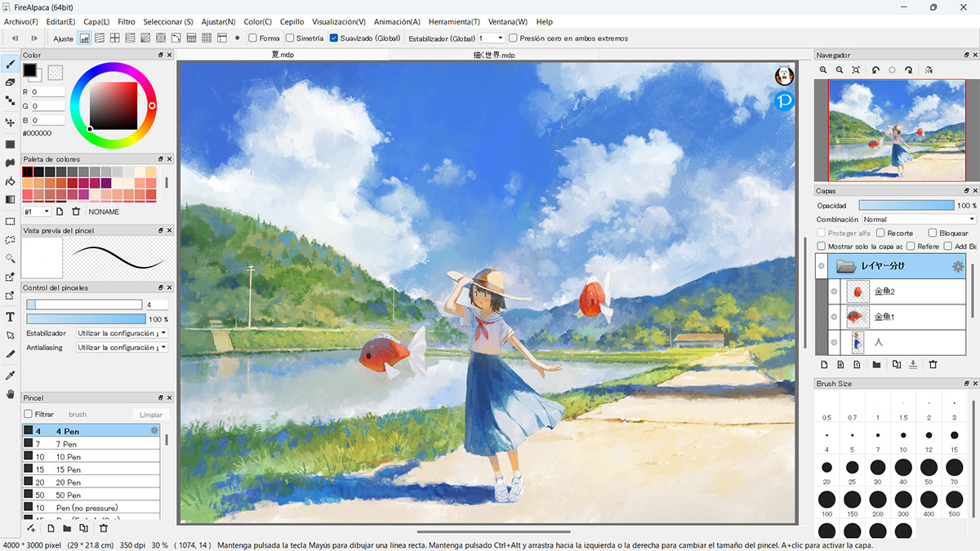This screenshot has width=980, height=551.
Task: Turn snap off with the 'off' icon
Action: coord(85,38)
